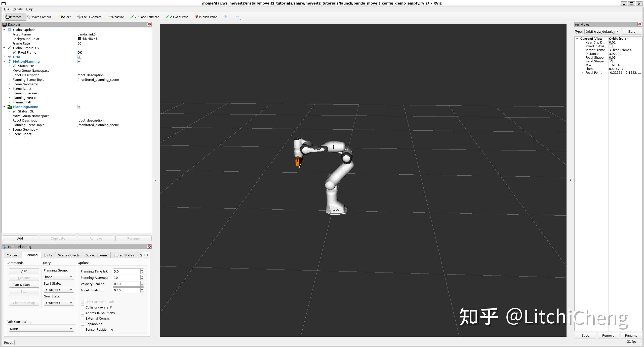Click the Zero button in Views panel
This screenshot has height=347, width=644.
(x=632, y=31)
